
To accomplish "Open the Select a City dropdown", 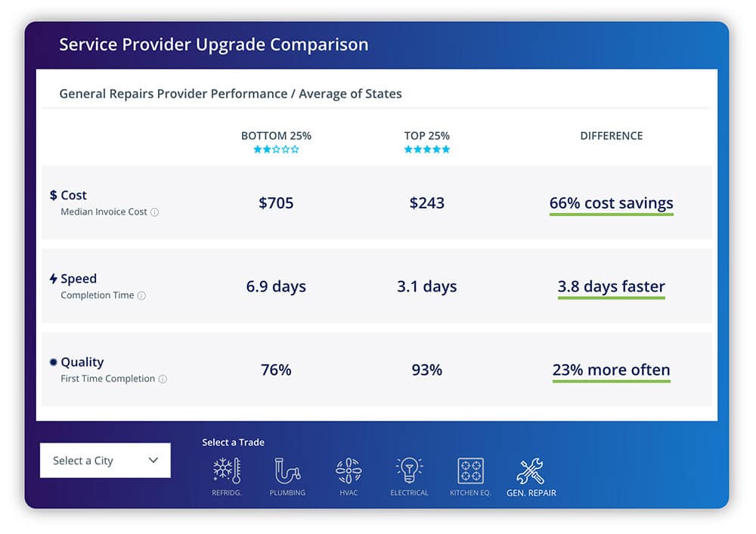I will [105, 460].
